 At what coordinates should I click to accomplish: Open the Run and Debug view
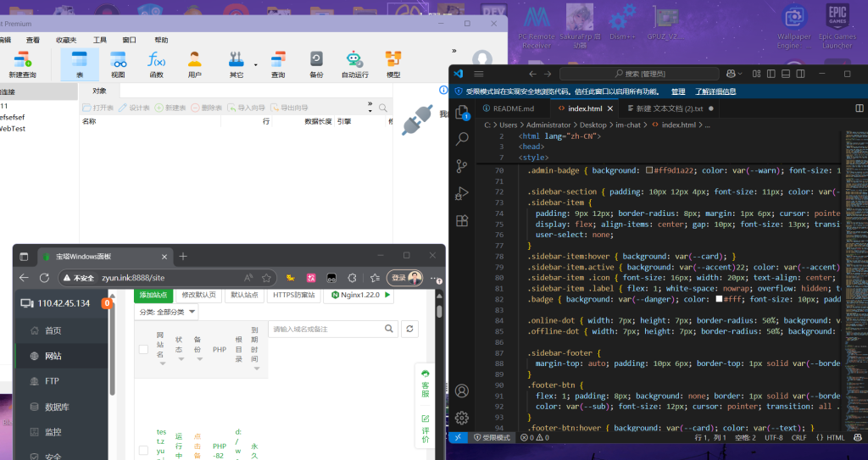coord(462,193)
